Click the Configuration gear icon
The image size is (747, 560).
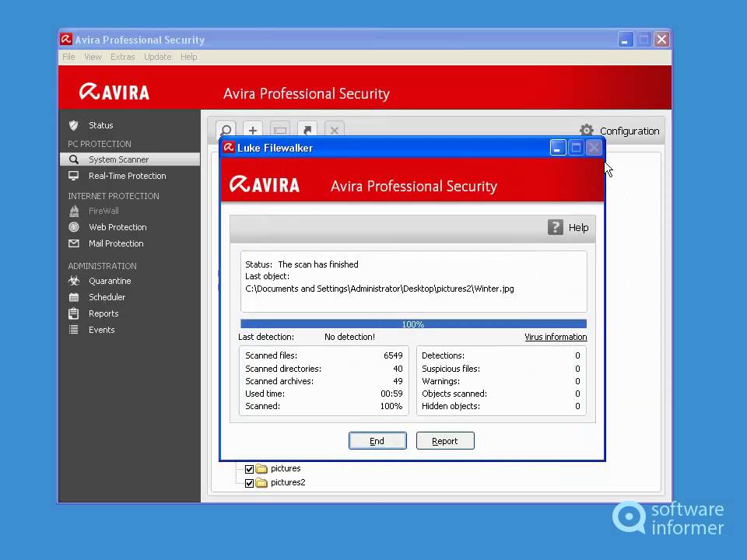pyautogui.click(x=587, y=131)
